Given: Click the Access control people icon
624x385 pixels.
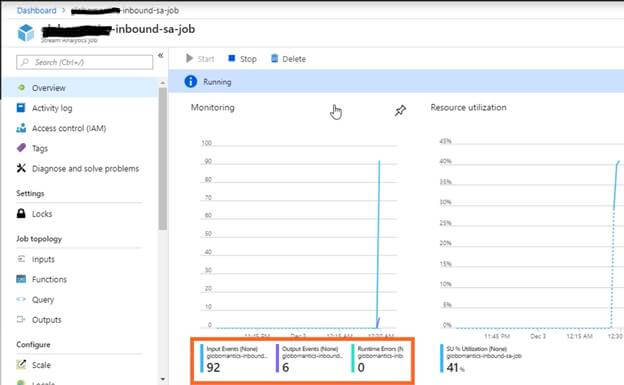Looking at the screenshot, I should [x=21, y=128].
